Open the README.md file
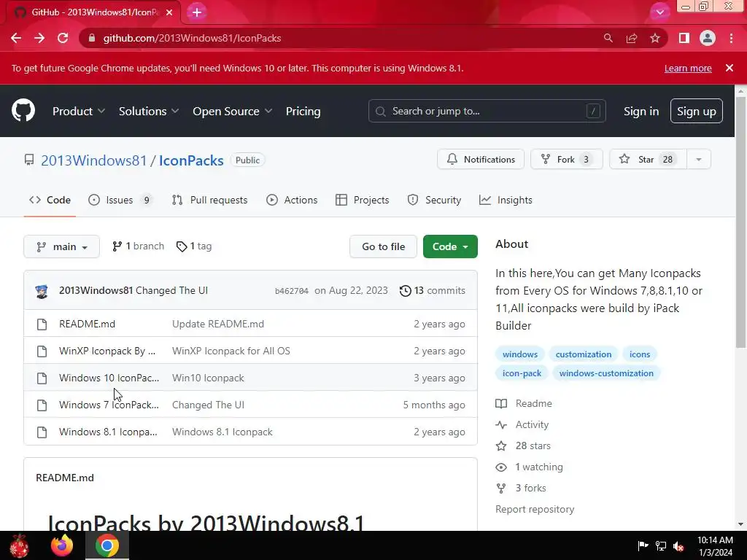The height and width of the screenshot is (560, 747). click(x=88, y=324)
